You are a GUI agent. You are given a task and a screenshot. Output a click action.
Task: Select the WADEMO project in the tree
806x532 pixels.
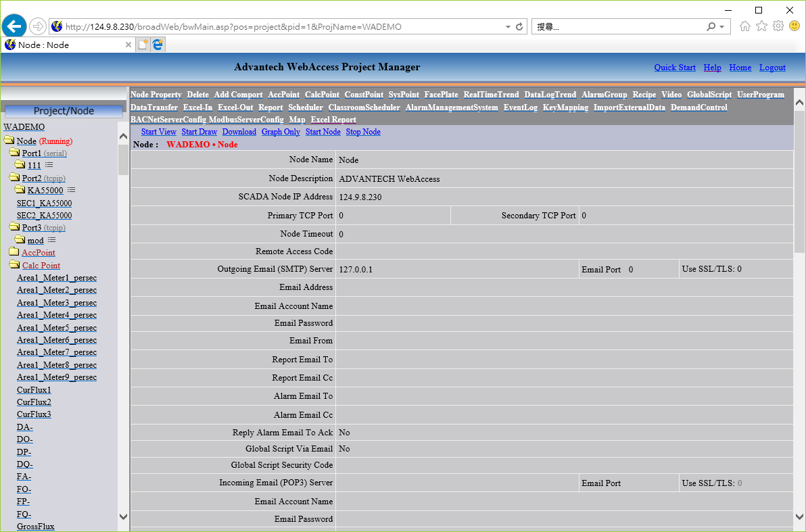tap(24, 127)
